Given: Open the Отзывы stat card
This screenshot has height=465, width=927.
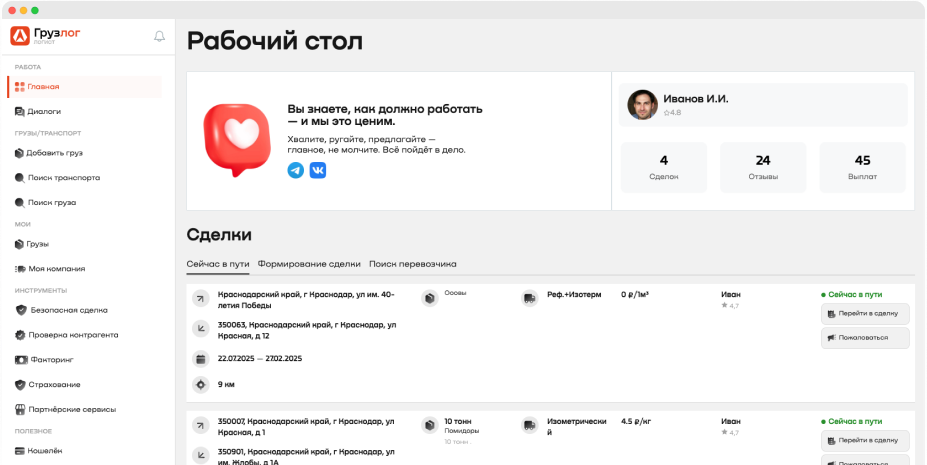Looking at the screenshot, I should 763,167.
